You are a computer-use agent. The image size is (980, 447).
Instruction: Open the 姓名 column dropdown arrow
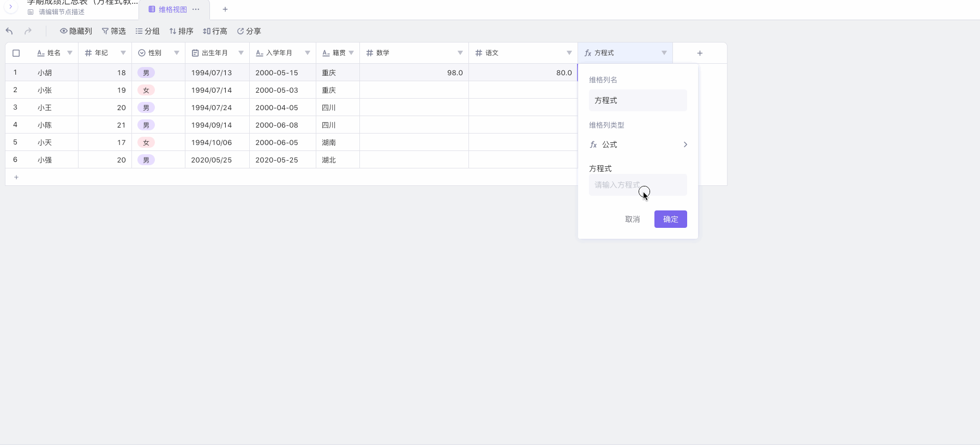(x=70, y=53)
